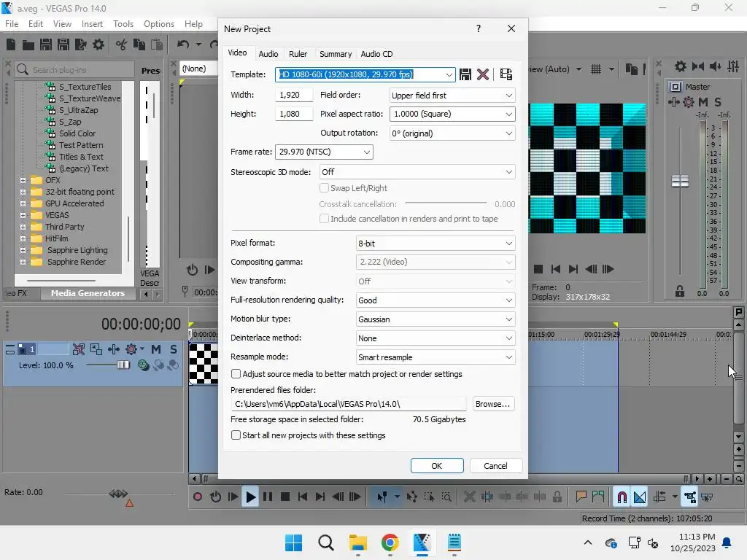Click the Save project toolbar icon

[46, 44]
